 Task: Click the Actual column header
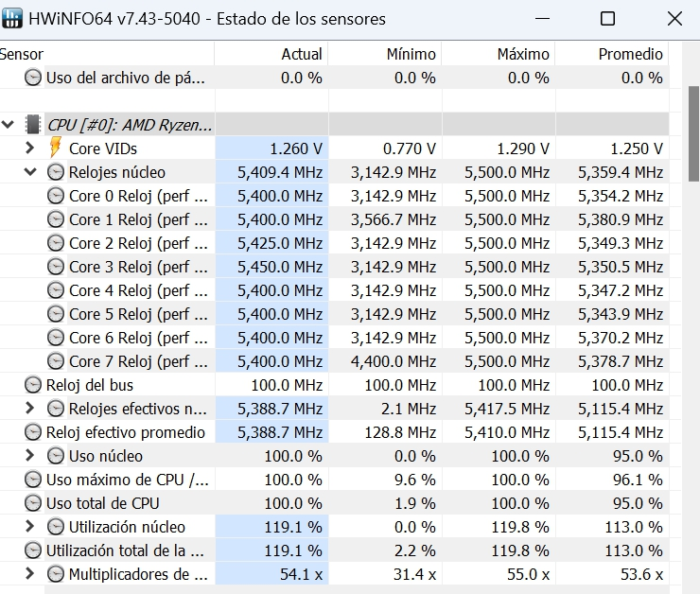click(x=271, y=54)
